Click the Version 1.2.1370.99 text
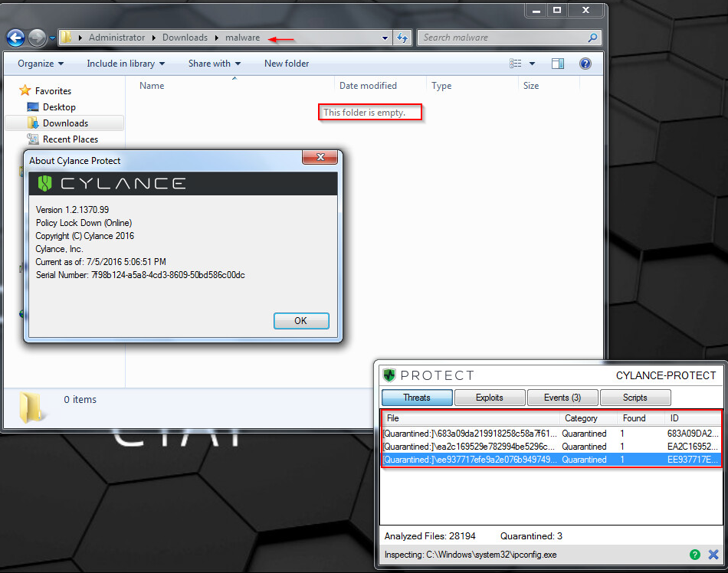Image resolution: width=728 pixels, height=573 pixels. pos(72,210)
